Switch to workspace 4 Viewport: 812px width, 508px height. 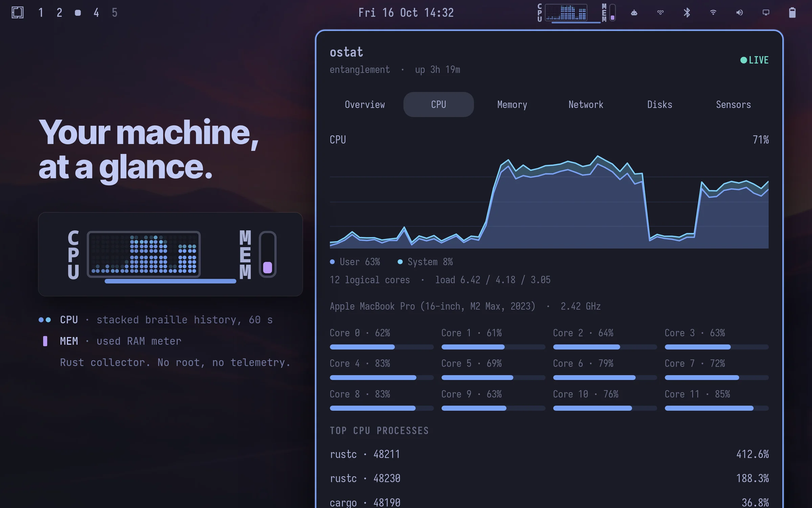pos(96,13)
